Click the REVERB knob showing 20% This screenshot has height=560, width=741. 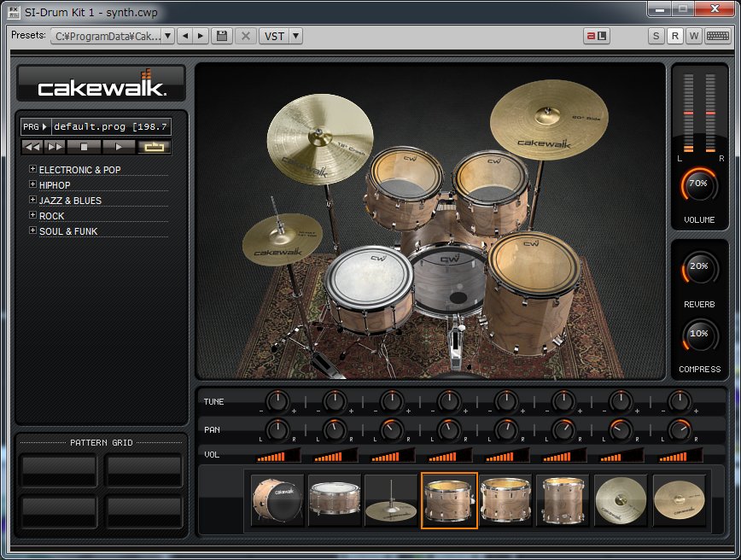tap(699, 268)
